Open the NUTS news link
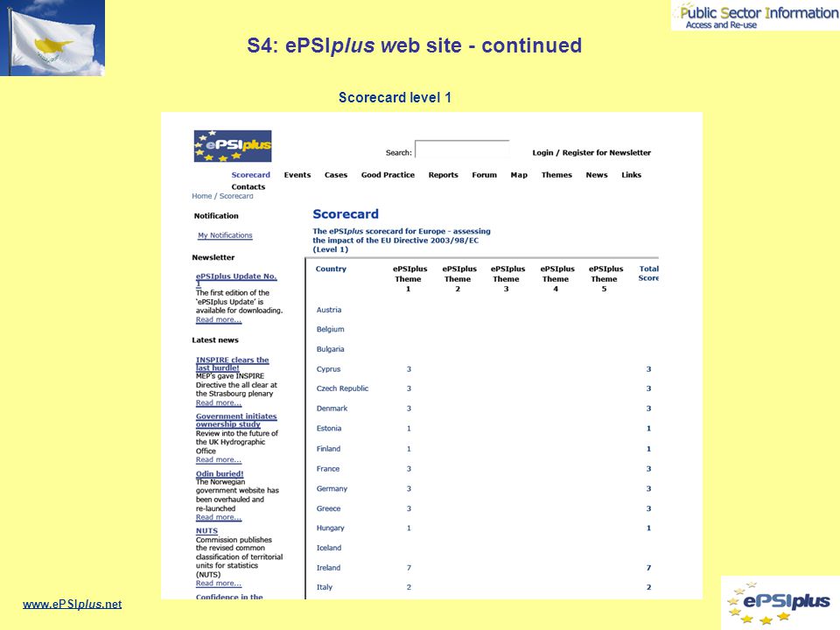840x630 pixels. (x=206, y=530)
